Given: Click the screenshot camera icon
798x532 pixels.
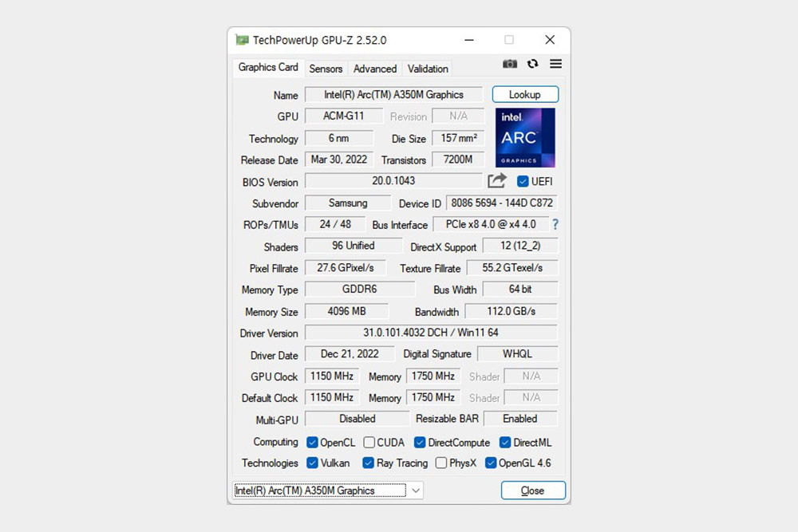Looking at the screenshot, I should pyautogui.click(x=509, y=64).
